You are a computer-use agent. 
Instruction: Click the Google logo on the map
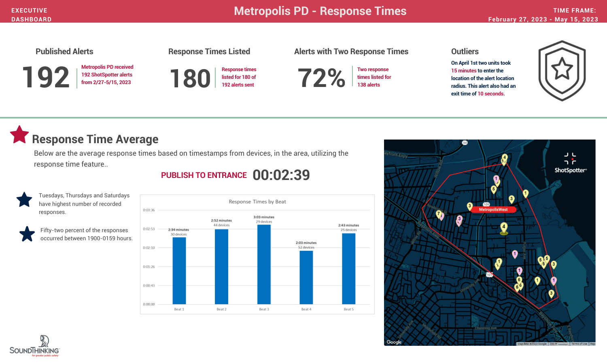click(395, 342)
